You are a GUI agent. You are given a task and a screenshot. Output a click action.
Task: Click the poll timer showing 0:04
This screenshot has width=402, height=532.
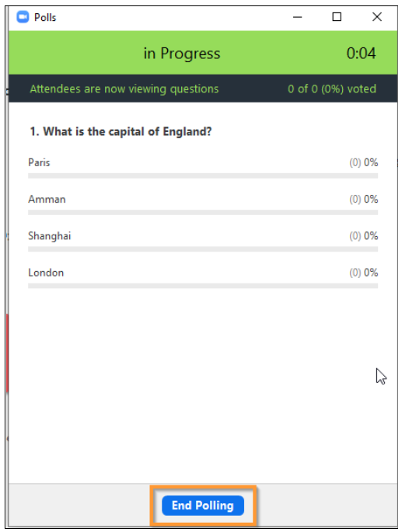point(361,54)
